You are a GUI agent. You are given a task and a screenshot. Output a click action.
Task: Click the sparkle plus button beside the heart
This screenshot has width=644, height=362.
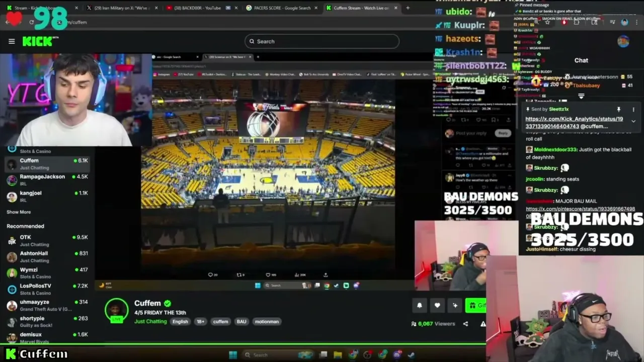click(455, 305)
